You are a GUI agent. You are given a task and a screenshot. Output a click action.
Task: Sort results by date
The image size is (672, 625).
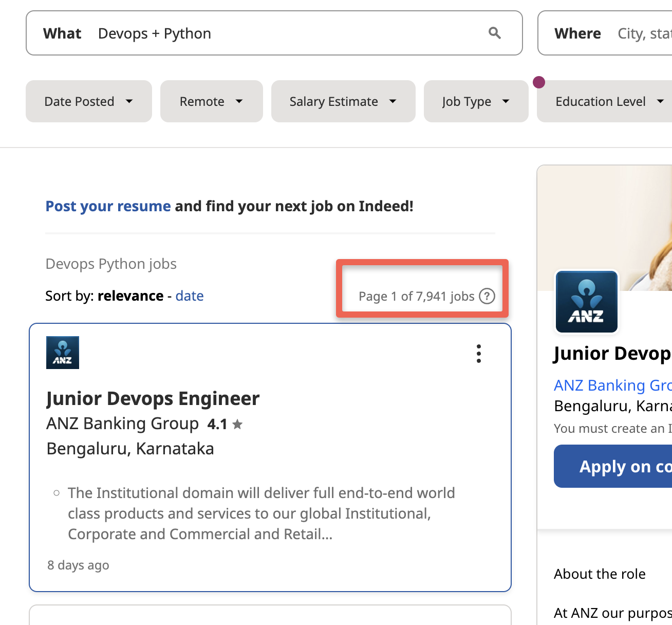(190, 296)
